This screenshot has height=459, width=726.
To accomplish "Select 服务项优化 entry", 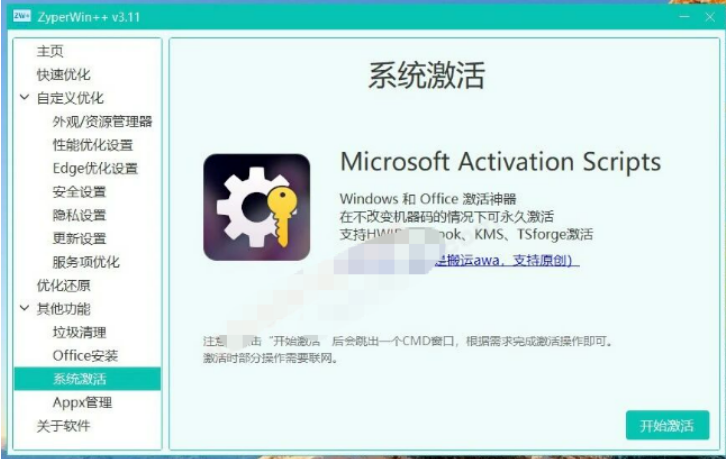I will tap(86, 262).
